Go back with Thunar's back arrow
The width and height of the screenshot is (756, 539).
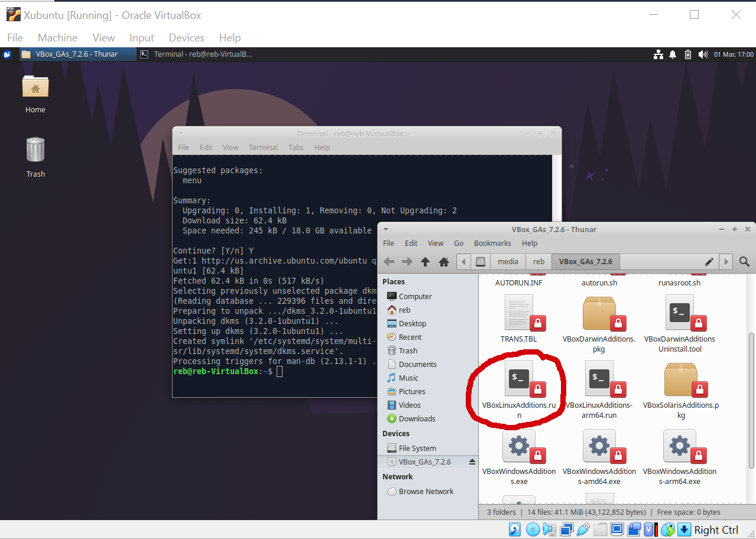(388, 261)
